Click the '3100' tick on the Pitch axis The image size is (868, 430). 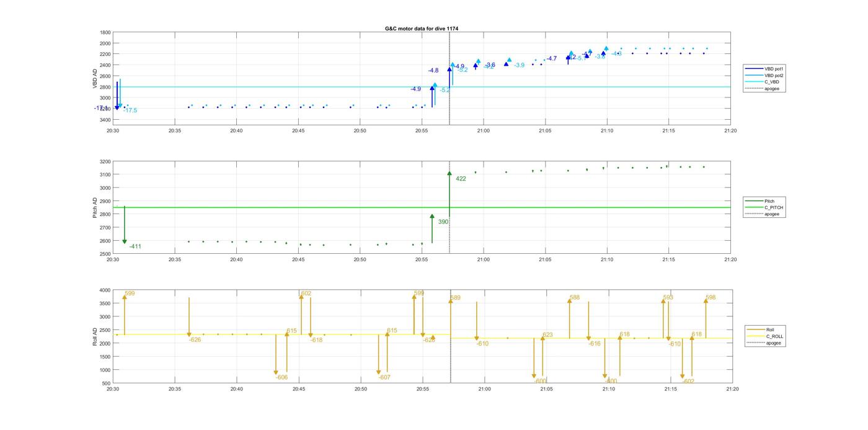(105, 175)
